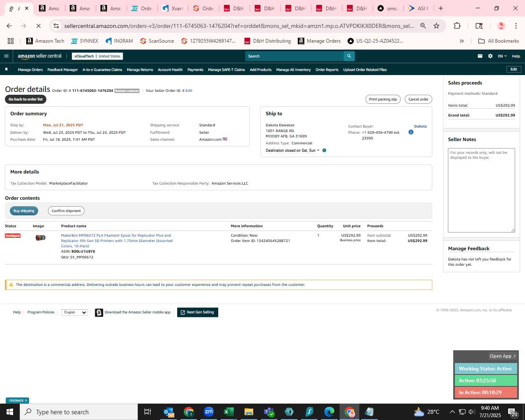Switch to the ASI browser tab
The height and width of the screenshot is (420, 525).
418,8
